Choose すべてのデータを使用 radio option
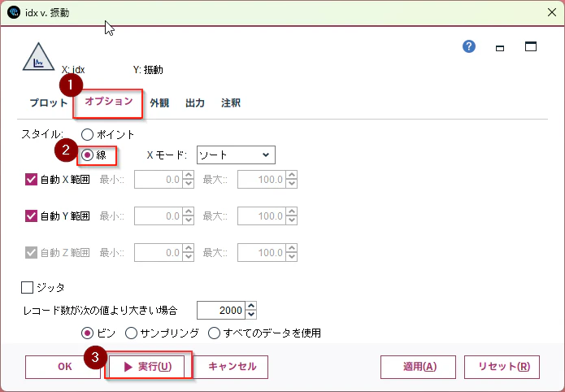This screenshot has width=565, height=392. coord(214,333)
